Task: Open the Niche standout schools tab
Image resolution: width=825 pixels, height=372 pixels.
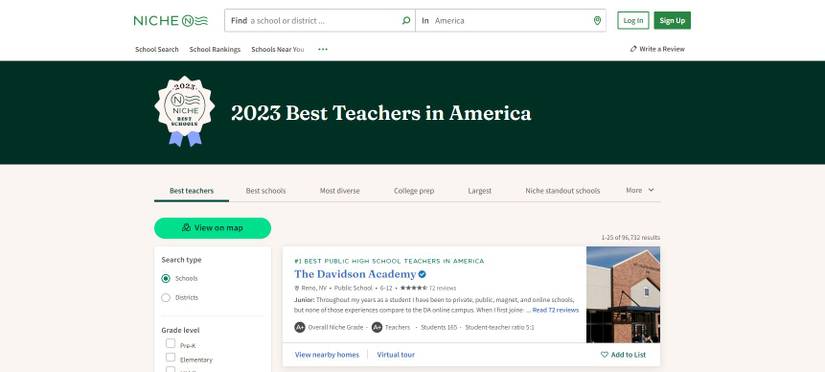Action: [x=562, y=190]
